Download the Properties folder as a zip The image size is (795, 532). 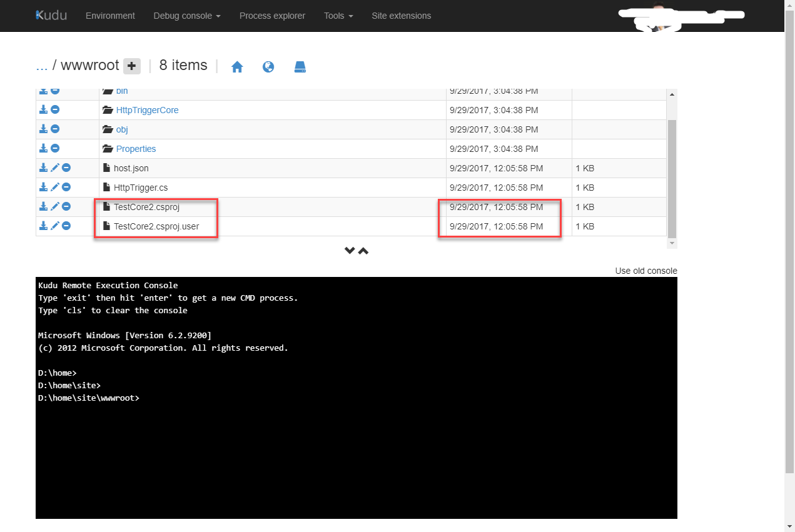coord(43,148)
